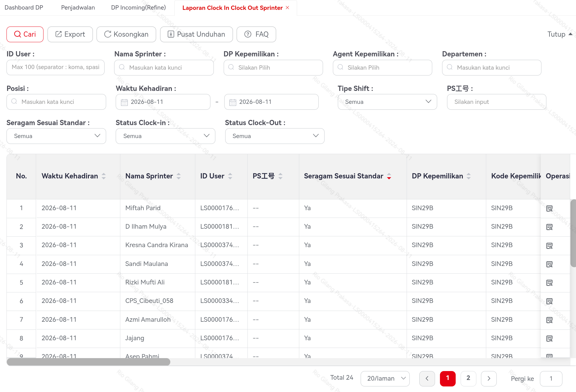Click the name 'CPS_Cibeuti_058'
Viewport: 576px width, 392px height.
pos(149,301)
